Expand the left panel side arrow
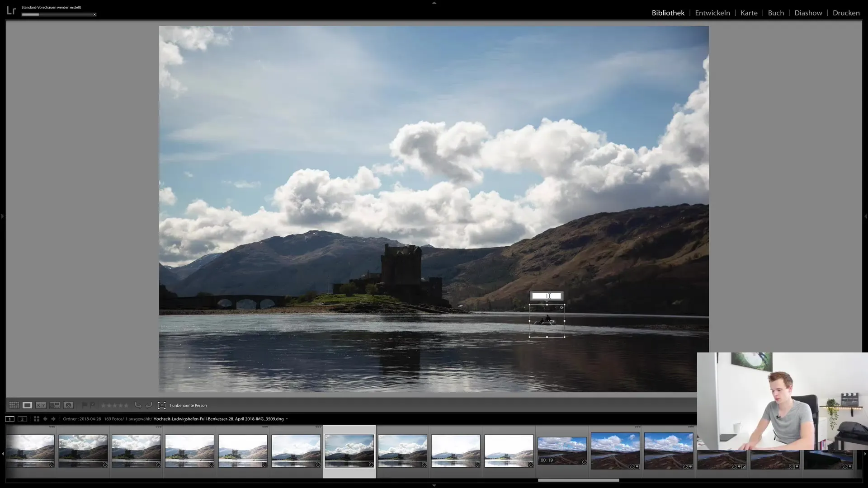The width and height of the screenshot is (868, 488). point(3,216)
